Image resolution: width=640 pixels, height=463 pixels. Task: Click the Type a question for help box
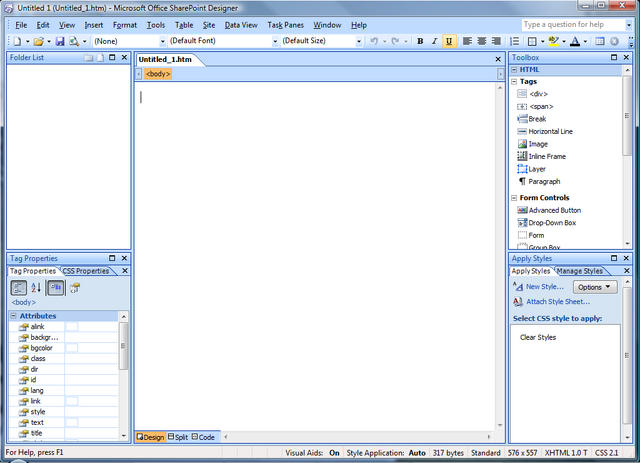coord(573,24)
